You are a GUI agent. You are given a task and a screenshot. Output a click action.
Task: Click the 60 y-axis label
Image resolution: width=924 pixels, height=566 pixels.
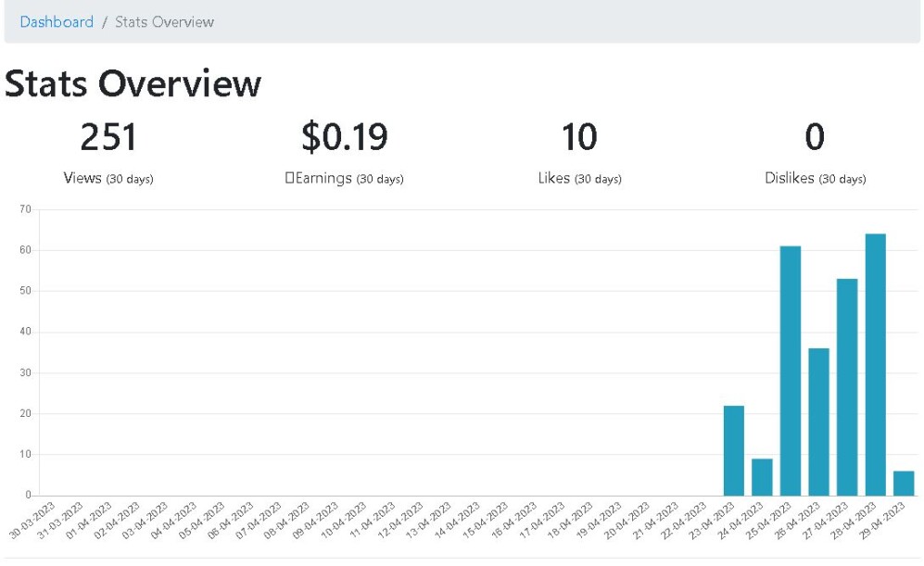(x=25, y=250)
